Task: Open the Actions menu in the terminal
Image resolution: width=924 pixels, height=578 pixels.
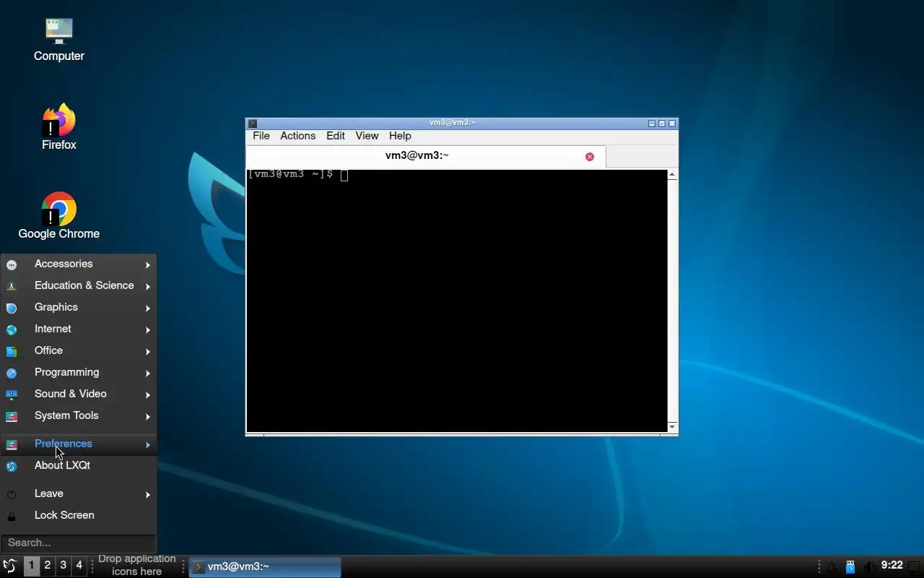Action: (x=298, y=136)
